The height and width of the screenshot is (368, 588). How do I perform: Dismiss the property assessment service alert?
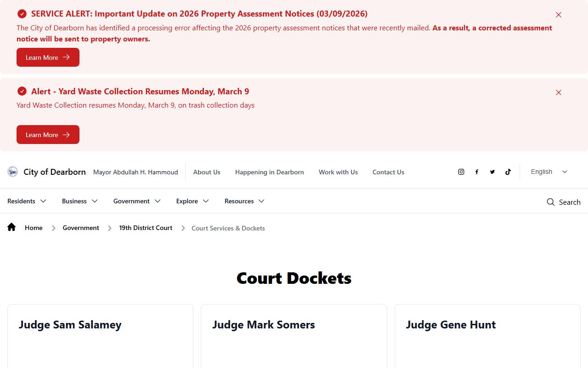click(x=559, y=15)
